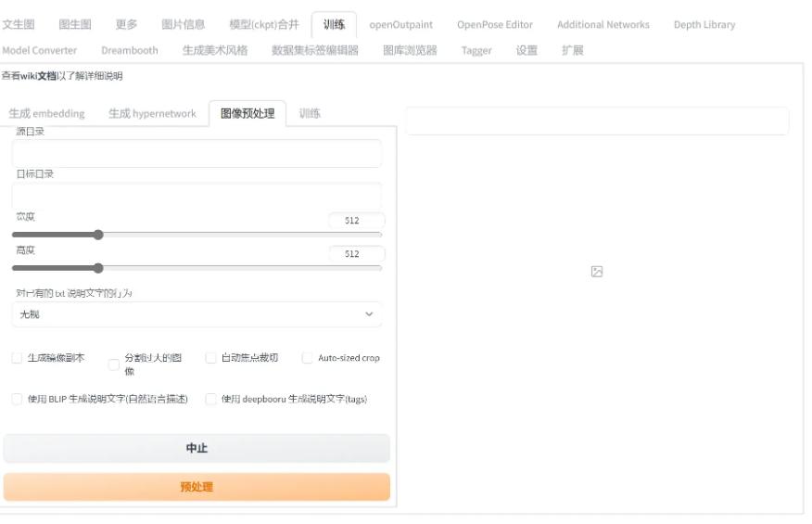This screenshot has height=524, width=812.
Task: Focus the 目标目录 input field
Action: click(x=197, y=196)
